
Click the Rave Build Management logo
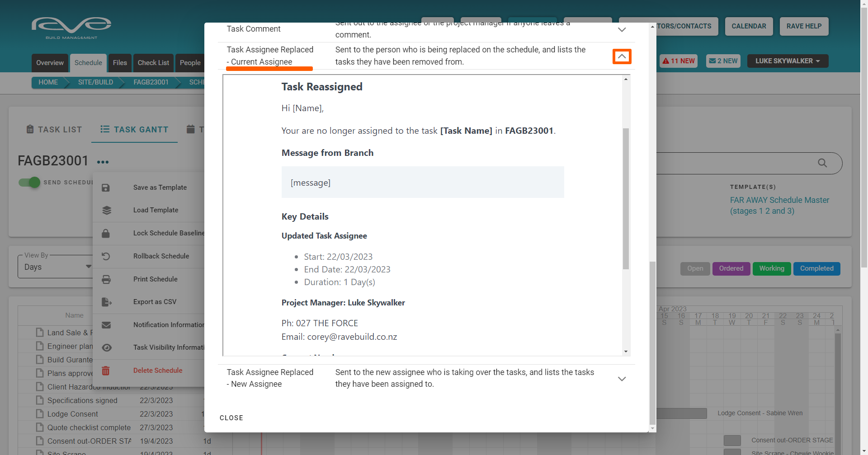71,28
